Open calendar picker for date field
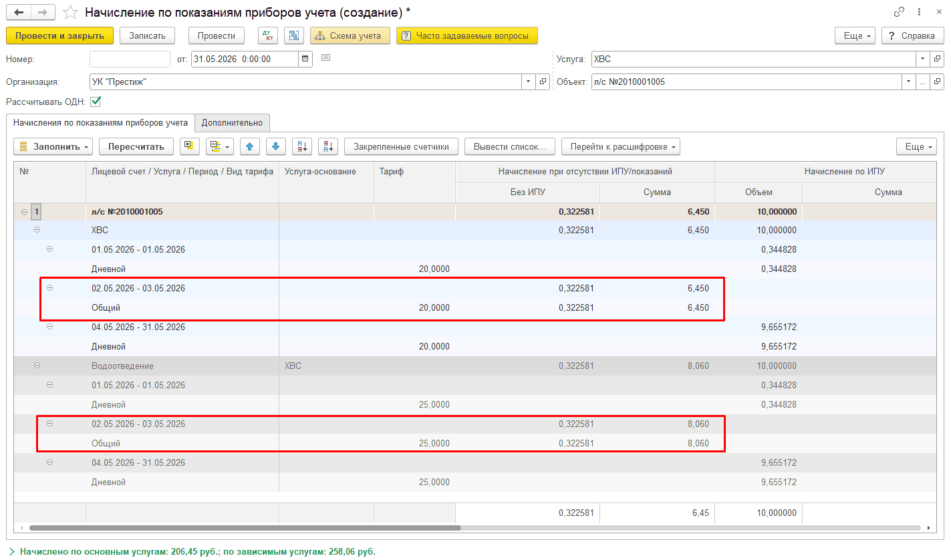 [305, 59]
